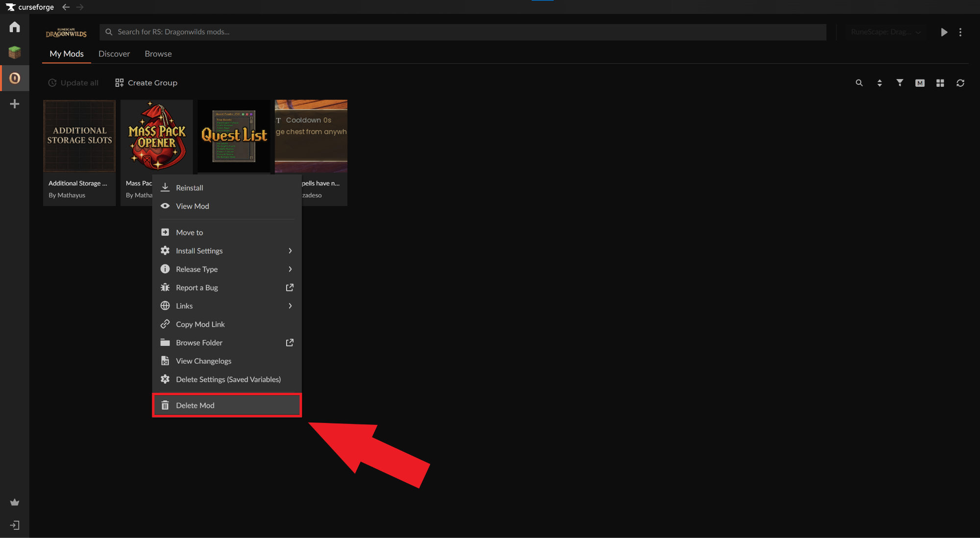980x538 pixels.
Task: Switch to the Discover tab
Action: tap(114, 54)
